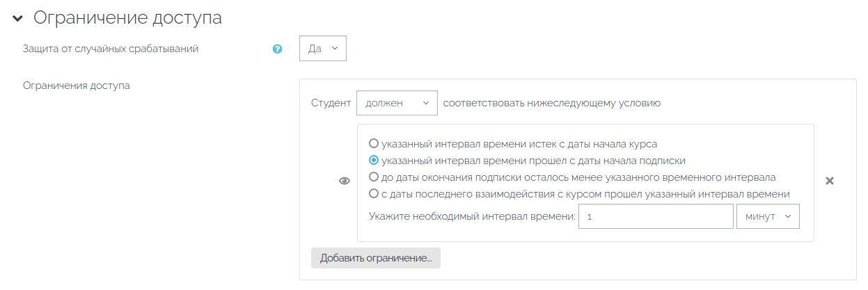Select radio до даты окончания подписки
Image resolution: width=868 pixels, height=290 pixels.
pos(374,177)
